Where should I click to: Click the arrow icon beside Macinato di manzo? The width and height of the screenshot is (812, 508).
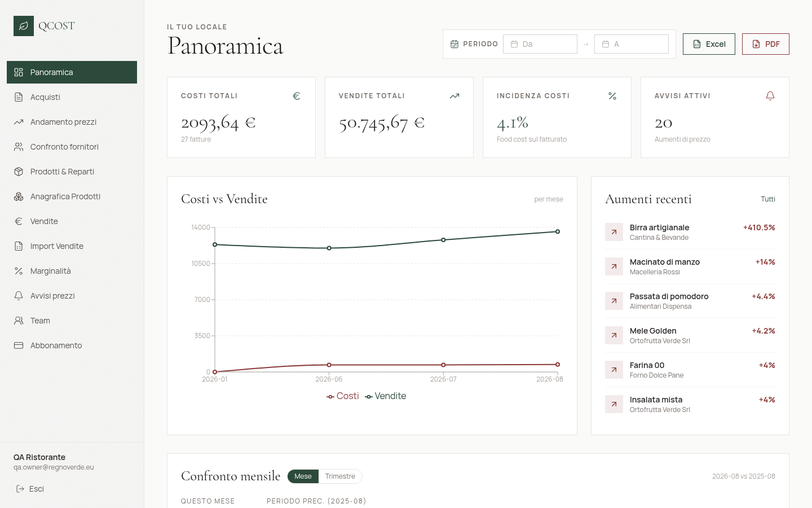click(614, 266)
